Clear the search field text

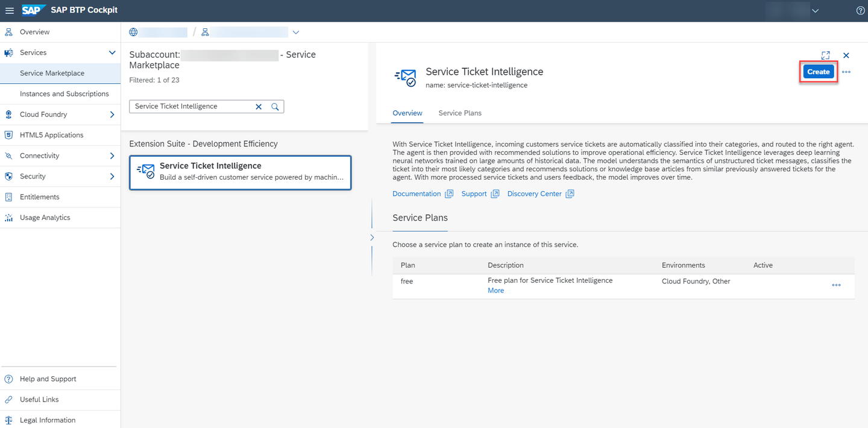tap(259, 107)
